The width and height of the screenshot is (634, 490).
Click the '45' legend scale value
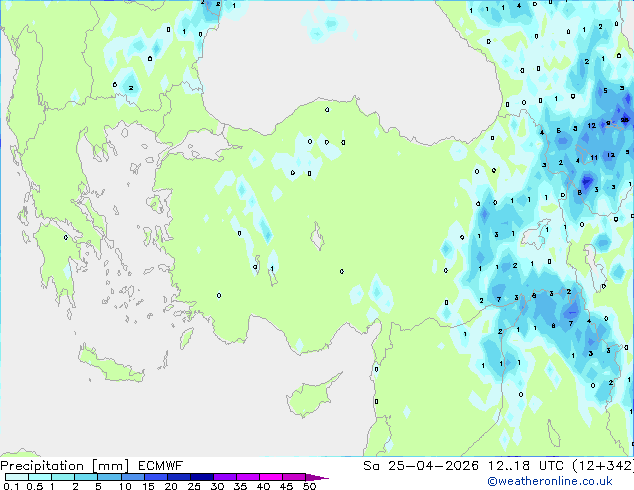(286, 486)
